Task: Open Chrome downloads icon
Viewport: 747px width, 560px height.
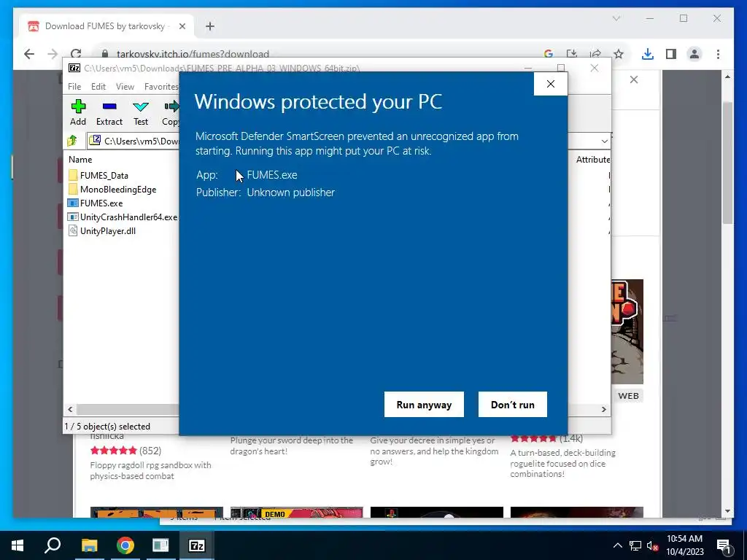Action: pos(648,54)
